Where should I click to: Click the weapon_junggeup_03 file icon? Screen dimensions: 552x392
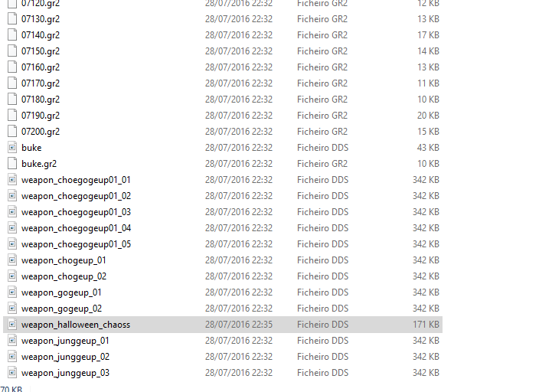(x=12, y=373)
